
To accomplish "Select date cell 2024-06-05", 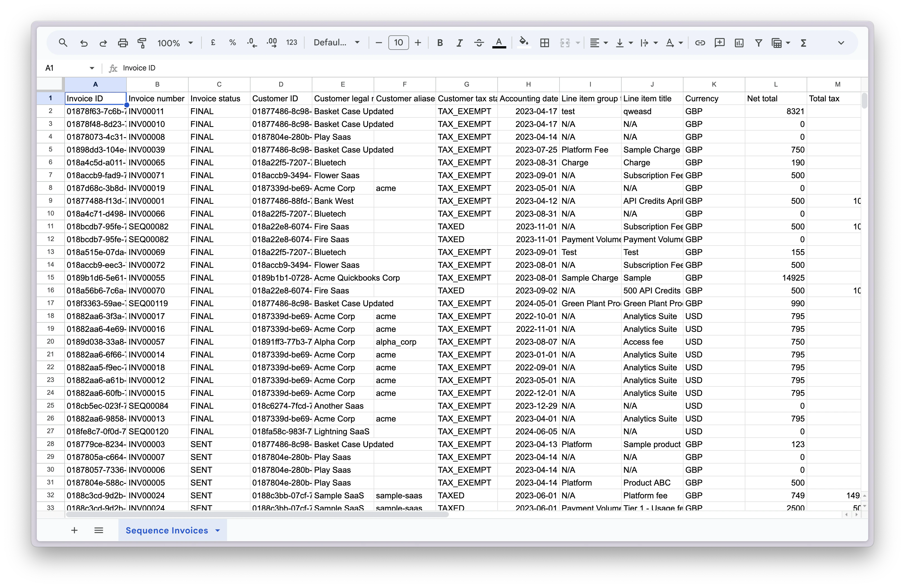I will (x=529, y=432).
